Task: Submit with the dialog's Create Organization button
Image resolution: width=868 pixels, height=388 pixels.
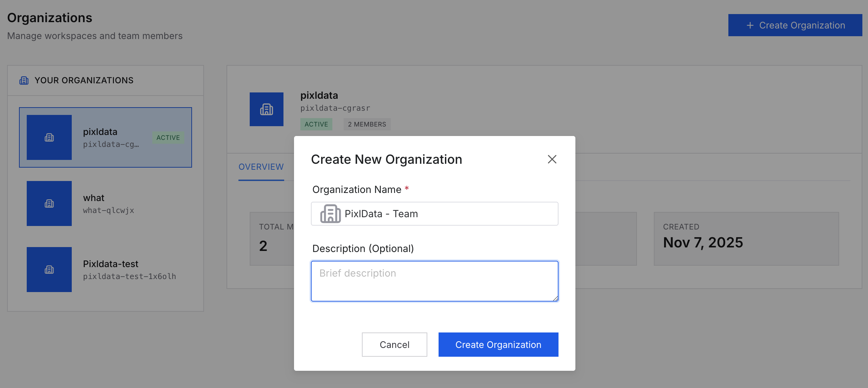Action: 498,344
